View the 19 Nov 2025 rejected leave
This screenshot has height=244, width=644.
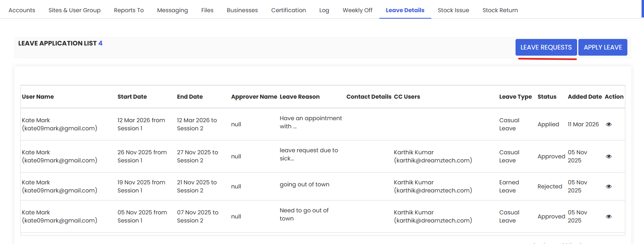click(608, 186)
